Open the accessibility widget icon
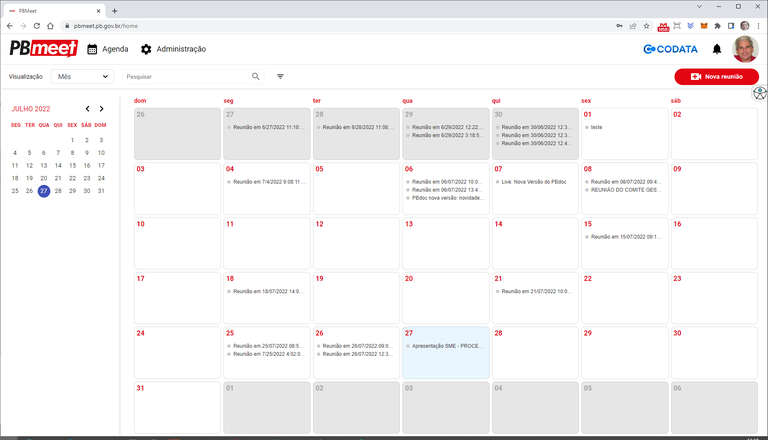 point(759,93)
